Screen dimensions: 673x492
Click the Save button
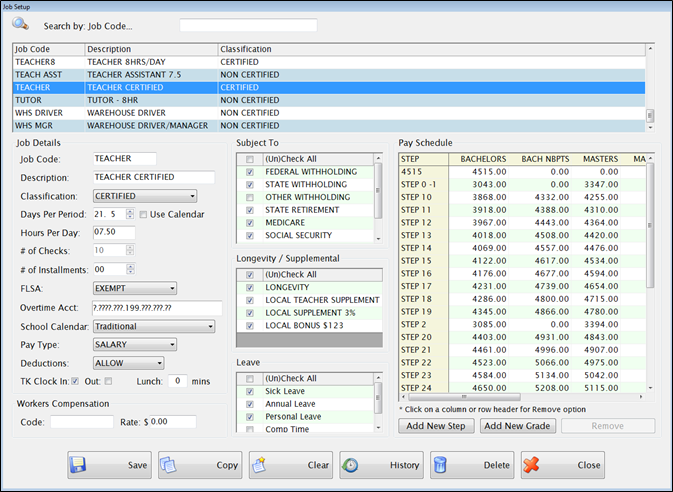[109, 465]
